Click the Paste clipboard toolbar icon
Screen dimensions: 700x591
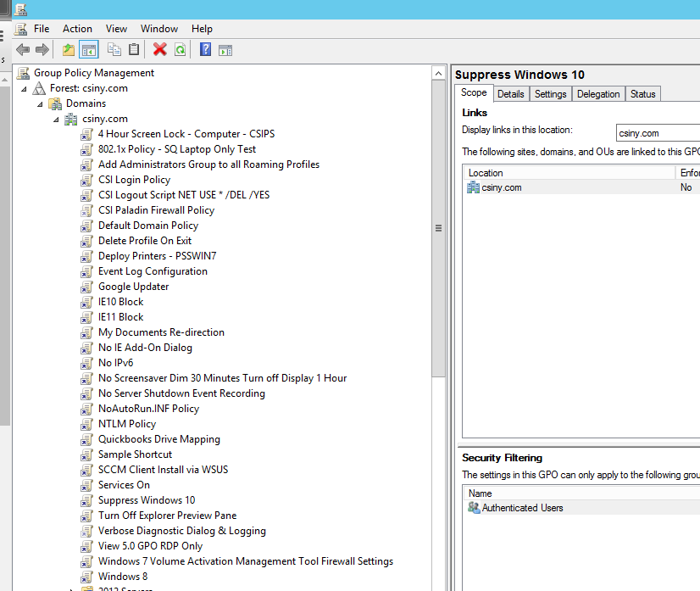click(134, 49)
